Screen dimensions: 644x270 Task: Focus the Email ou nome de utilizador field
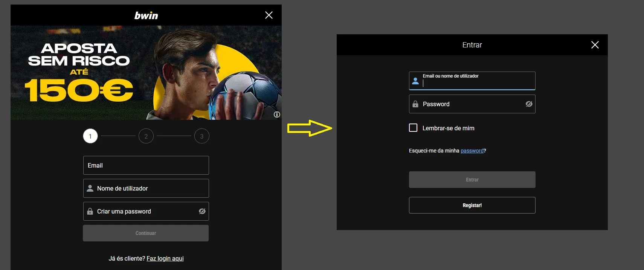click(472, 81)
